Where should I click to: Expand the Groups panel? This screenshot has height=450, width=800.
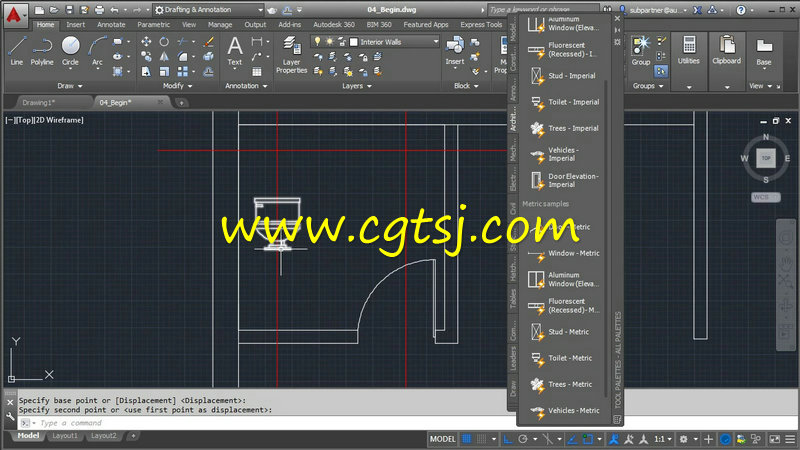(648, 86)
